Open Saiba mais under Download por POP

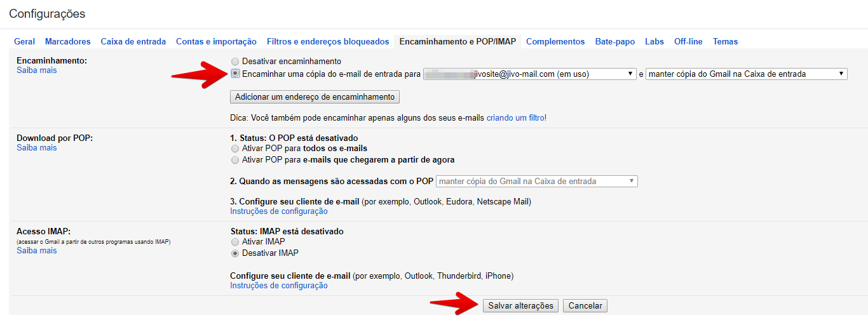click(x=37, y=148)
